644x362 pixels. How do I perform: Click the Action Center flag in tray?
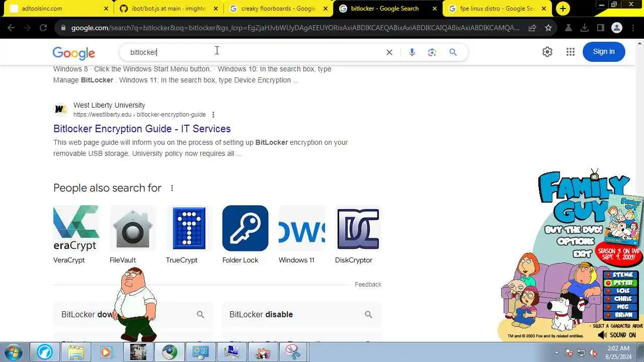[570, 353]
